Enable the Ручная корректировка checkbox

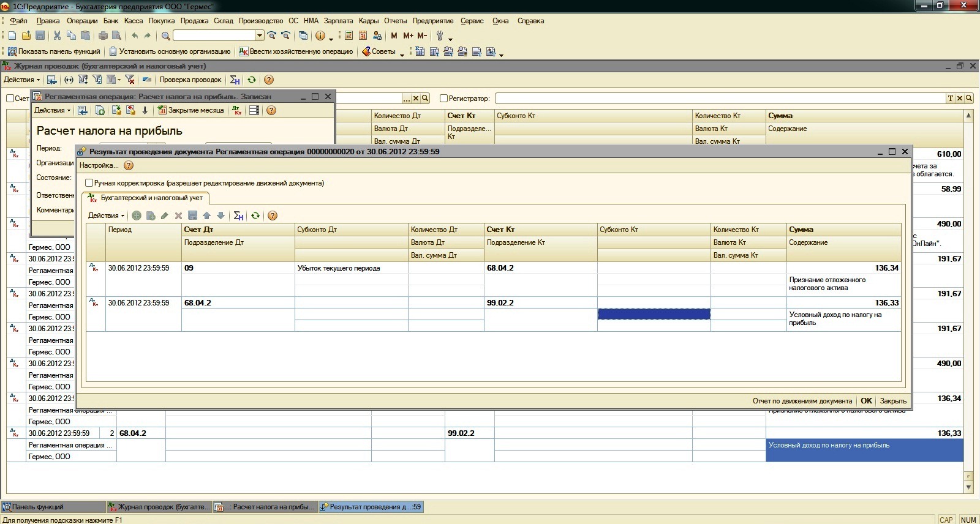coord(89,183)
